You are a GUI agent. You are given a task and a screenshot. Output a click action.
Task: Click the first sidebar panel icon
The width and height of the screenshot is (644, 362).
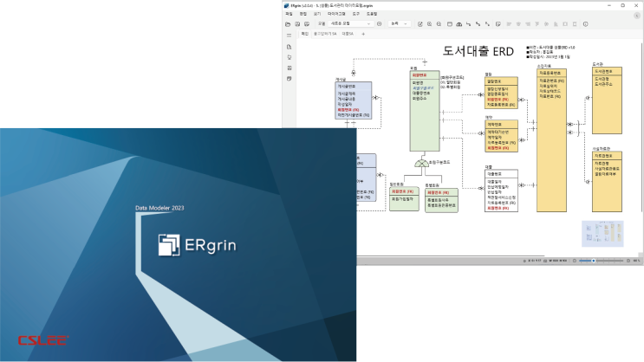coord(289,47)
